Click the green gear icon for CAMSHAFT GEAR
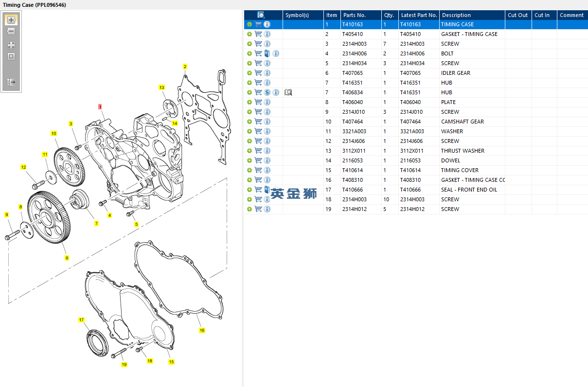This screenshot has width=588, height=387. 249,122
